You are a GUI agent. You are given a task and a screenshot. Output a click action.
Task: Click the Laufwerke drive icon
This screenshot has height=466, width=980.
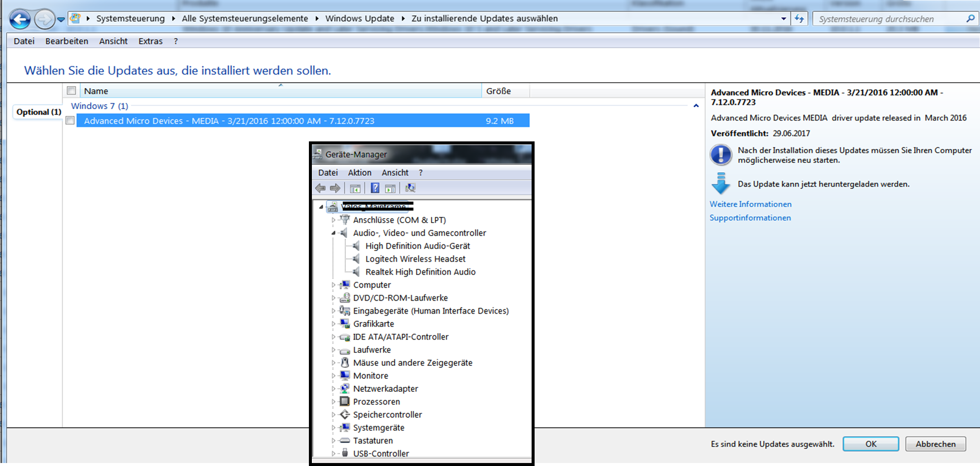[x=344, y=350]
